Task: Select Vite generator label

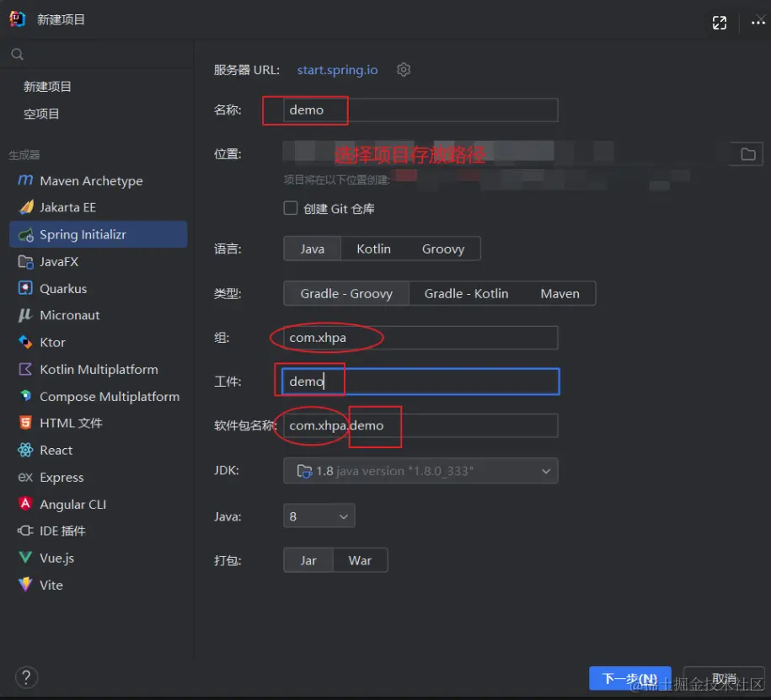Action: point(51,585)
